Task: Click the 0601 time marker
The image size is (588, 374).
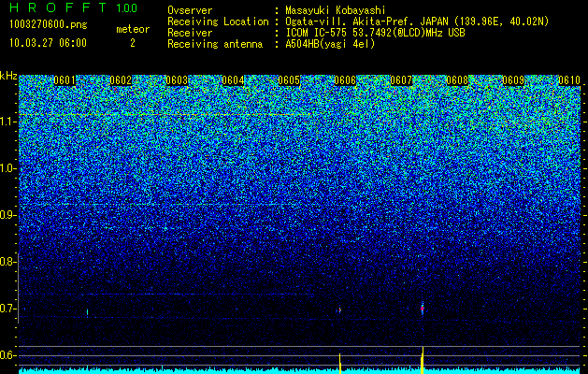Action: point(65,80)
